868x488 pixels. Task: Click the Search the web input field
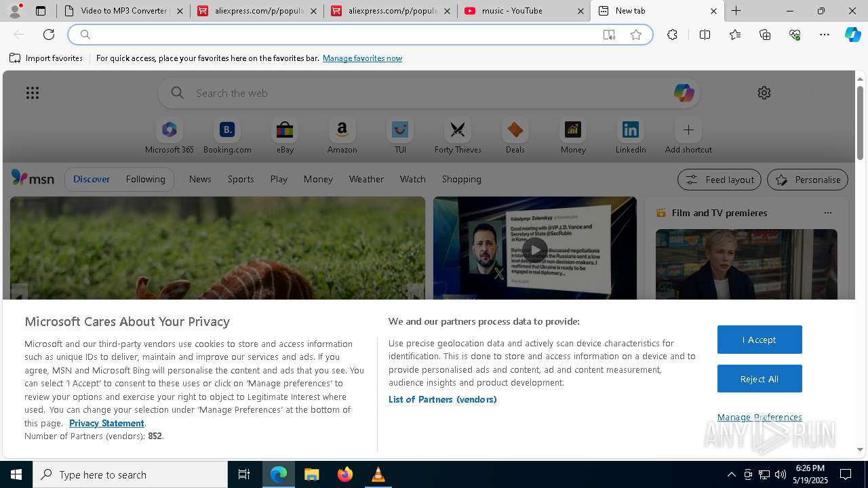tap(429, 93)
